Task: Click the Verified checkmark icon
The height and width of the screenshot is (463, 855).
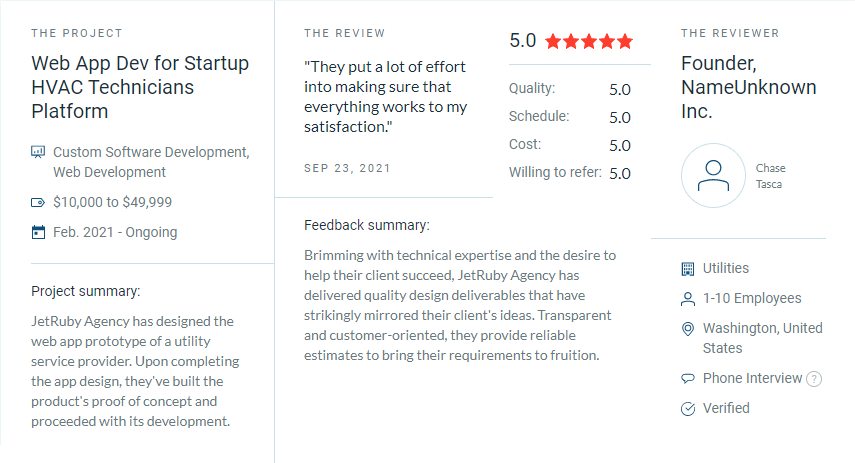Action: [687, 408]
